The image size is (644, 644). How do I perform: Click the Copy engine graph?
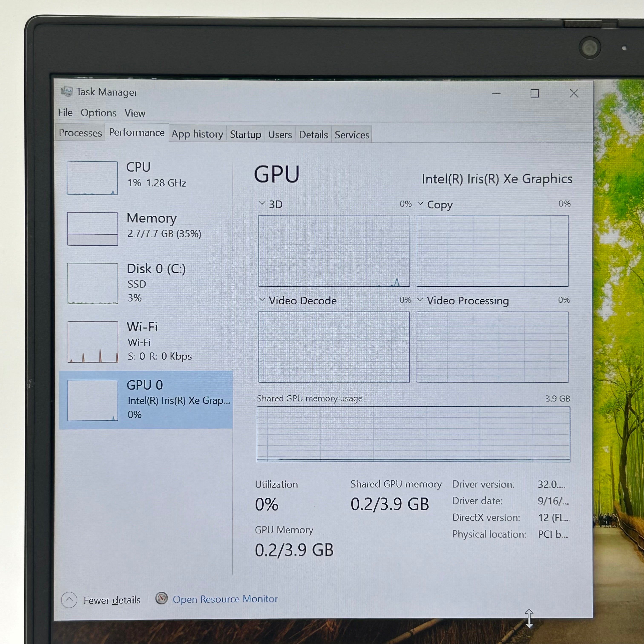tap(493, 251)
